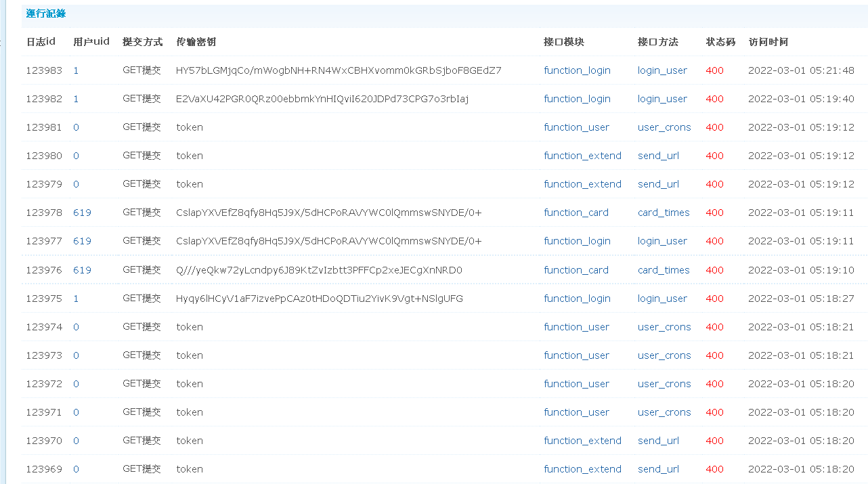
Task: Open user_crons link in log 123974 row
Action: tap(664, 327)
